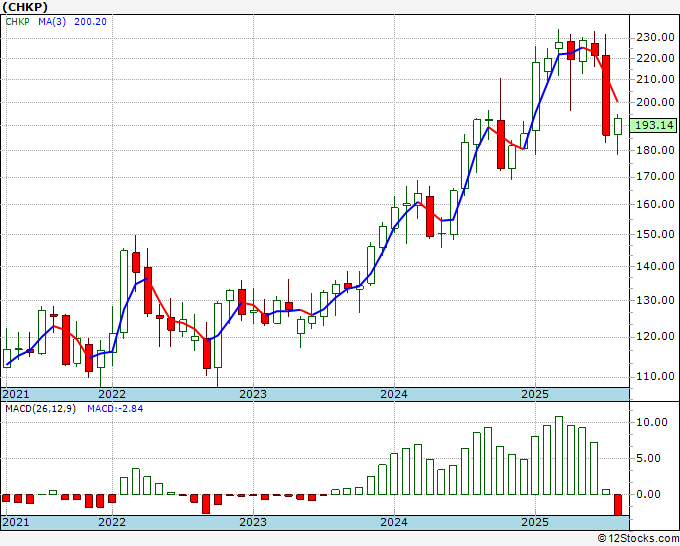680x546 pixels.
Task: Click 2025 on the price chart time axis
Action: [x=535, y=394]
